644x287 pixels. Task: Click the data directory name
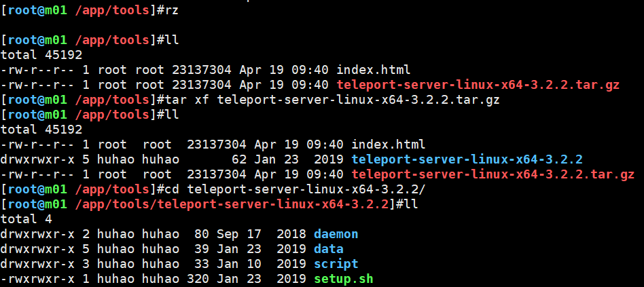tap(328, 249)
